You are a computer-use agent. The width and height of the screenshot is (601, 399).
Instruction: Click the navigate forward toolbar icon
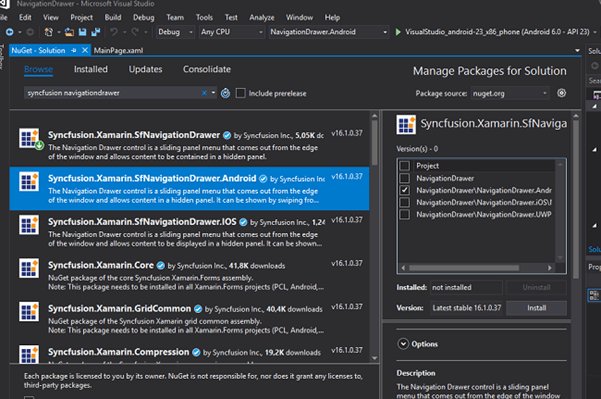(30, 32)
